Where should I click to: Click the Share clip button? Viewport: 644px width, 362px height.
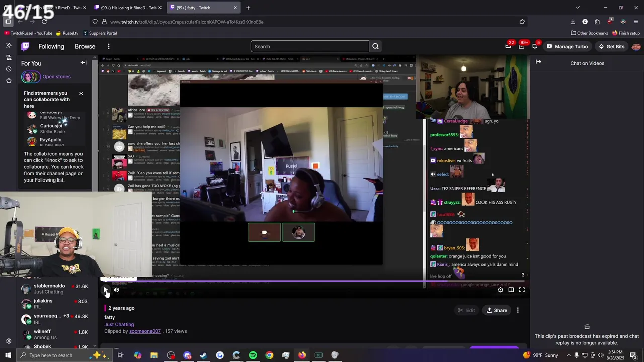tap(497, 310)
